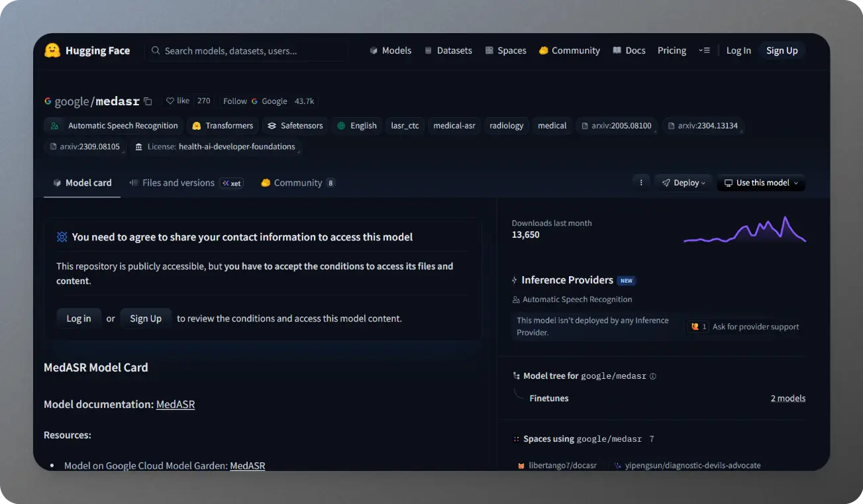Click the License health-ai-developer-foundations tag

tap(215, 147)
